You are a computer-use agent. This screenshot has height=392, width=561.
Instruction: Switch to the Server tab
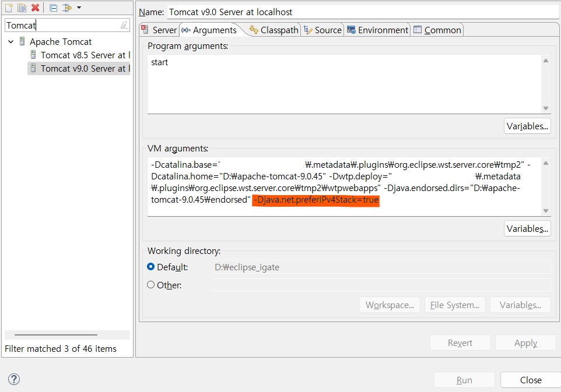[x=159, y=30]
